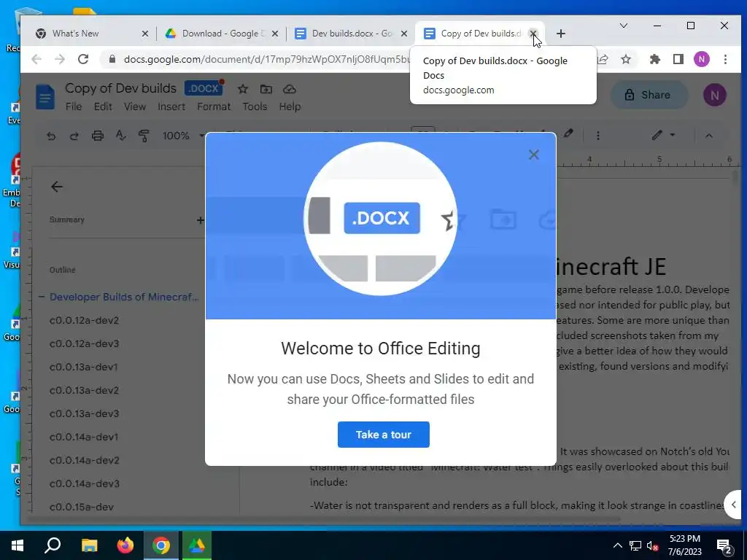
Task: Toggle the Chrome side panel icon
Action: coord(678,59)
